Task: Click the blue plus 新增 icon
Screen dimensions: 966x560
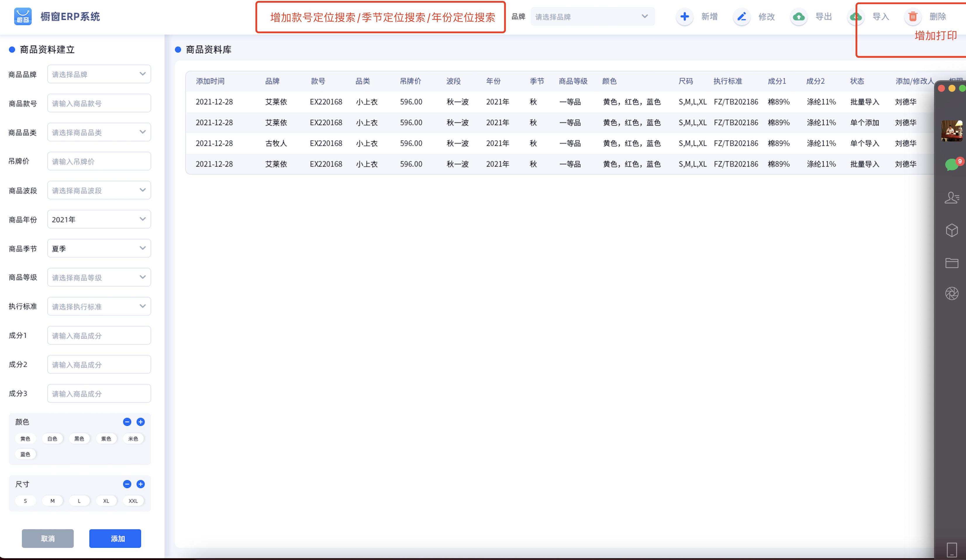Action: [684, 16]
